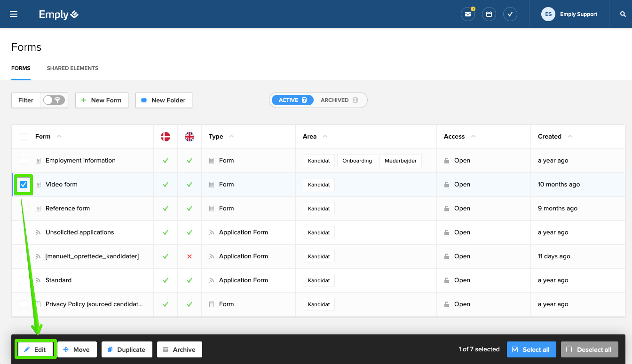Sort by the Form column arrow
Screen dimensions: 632x364
[x=59, y=137]
